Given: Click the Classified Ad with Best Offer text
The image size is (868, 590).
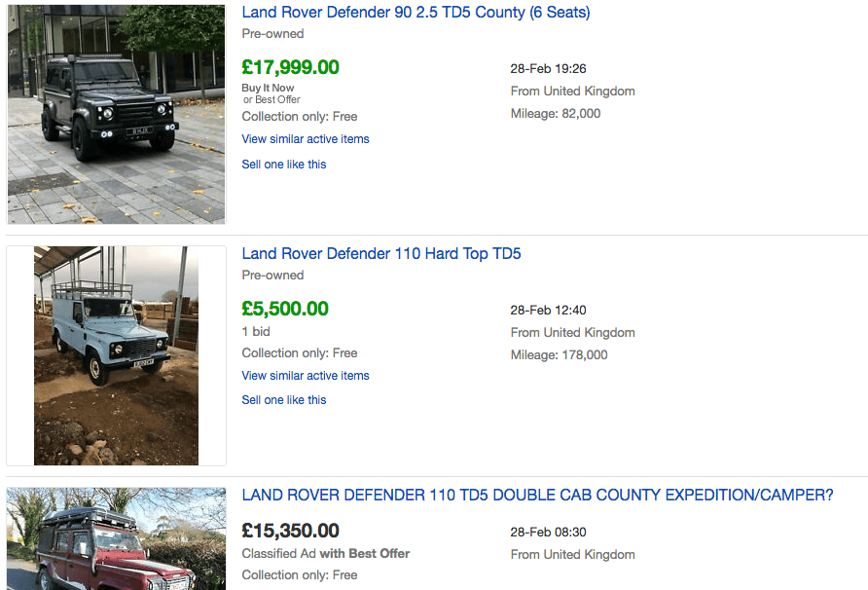Looking at the screenshot, I should (326, 554).
